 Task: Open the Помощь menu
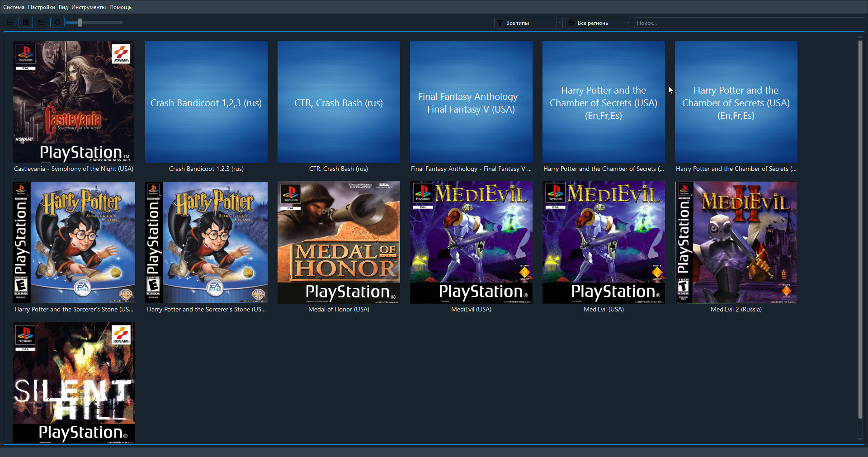(121, 7)
